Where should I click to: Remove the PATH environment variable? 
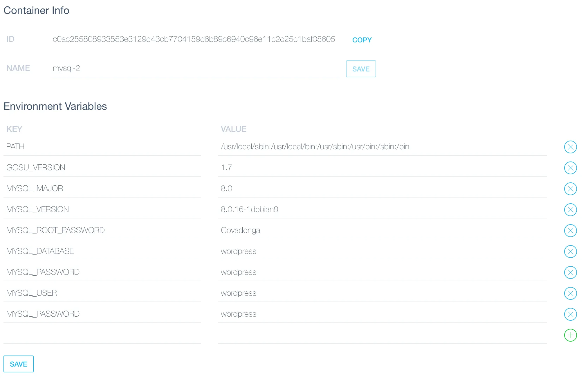570,147
